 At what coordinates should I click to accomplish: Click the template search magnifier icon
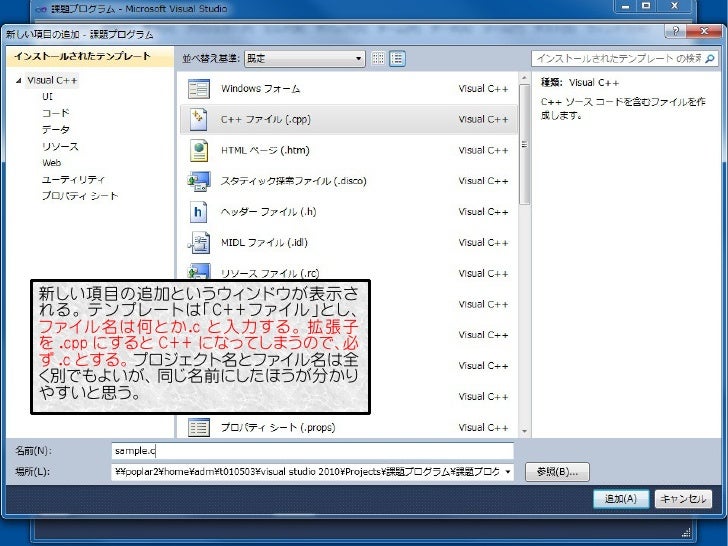(x=709, y=58)
